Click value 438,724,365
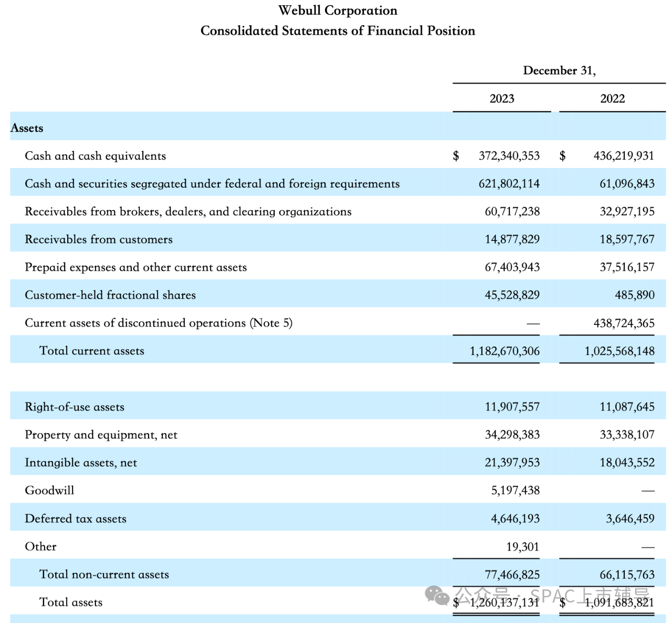Image resolution: width=672 pixels, height=623 pixels. click(624, 323)
